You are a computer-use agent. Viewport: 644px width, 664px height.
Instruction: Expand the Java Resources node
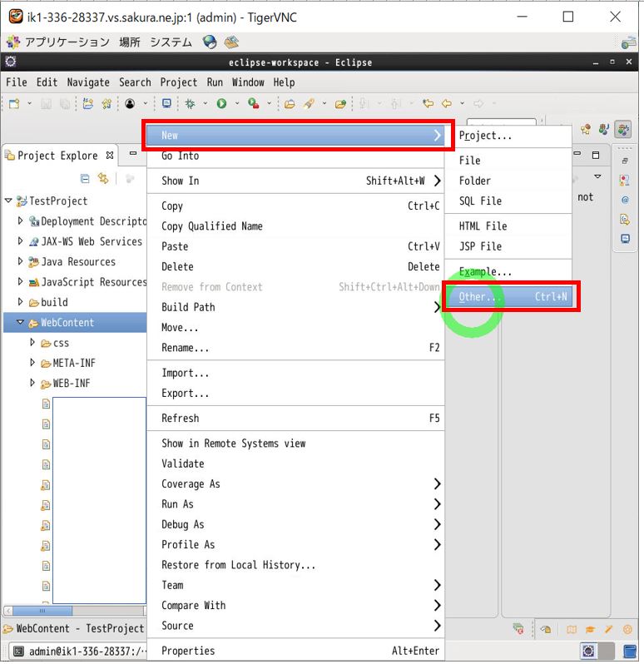point(20,261)
